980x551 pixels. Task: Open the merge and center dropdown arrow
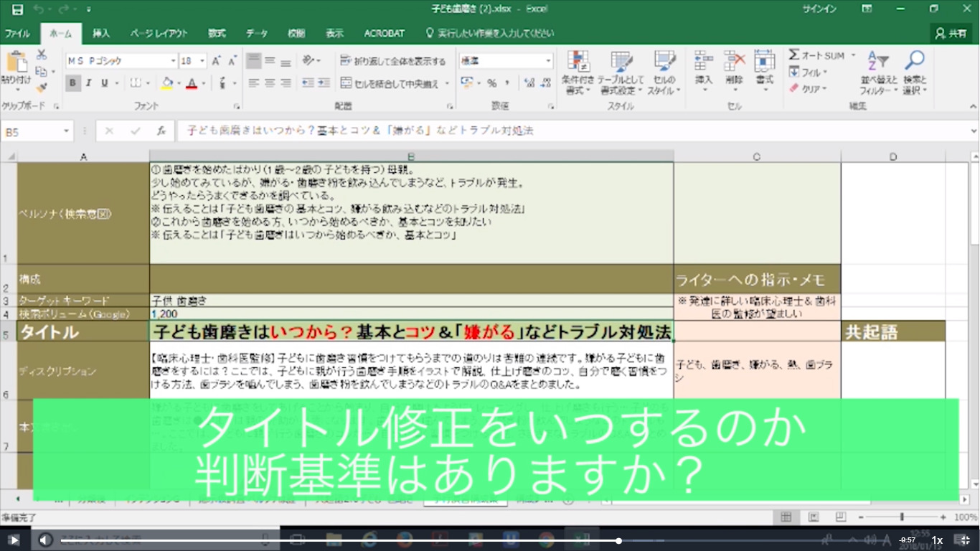[x=447, y=84]
